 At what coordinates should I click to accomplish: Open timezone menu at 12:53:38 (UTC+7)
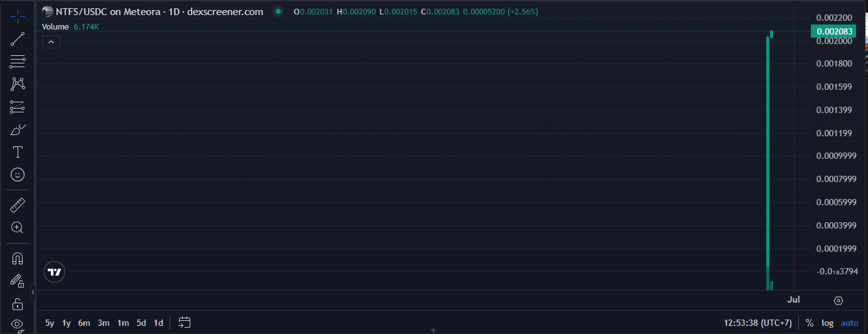pos(758,323)
